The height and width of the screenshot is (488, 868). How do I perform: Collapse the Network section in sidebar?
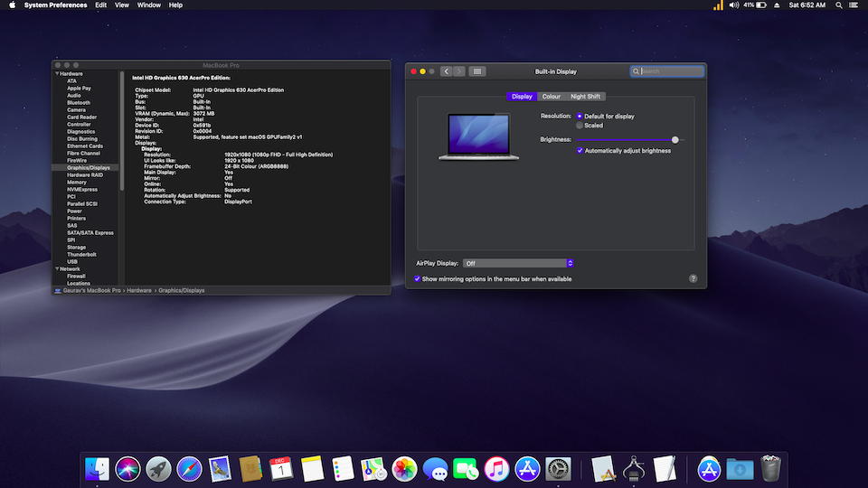56,268
